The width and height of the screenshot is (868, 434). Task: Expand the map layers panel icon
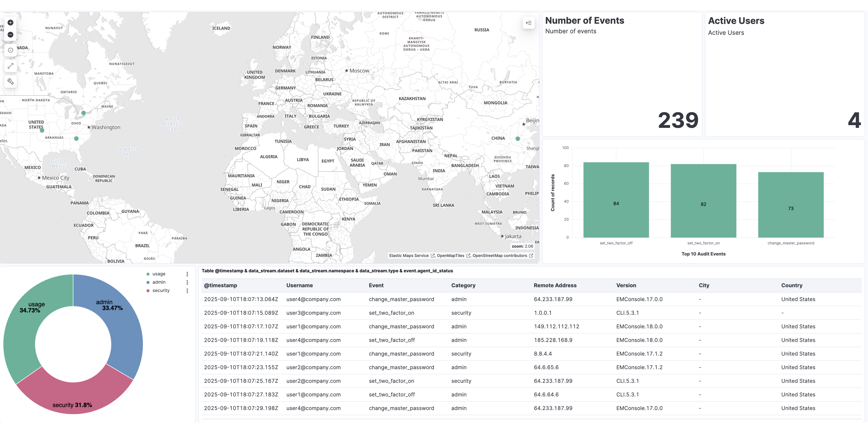point(528,23)
